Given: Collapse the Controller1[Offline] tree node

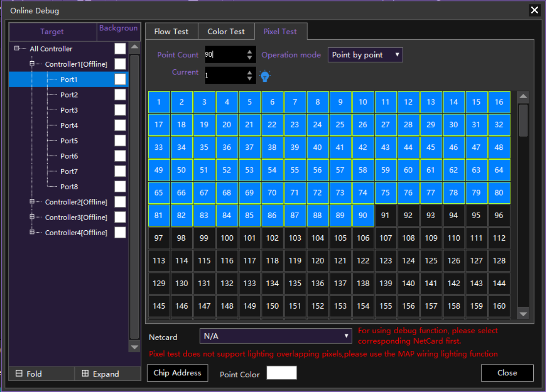Looking at the screenshot, I should point(32,64).
